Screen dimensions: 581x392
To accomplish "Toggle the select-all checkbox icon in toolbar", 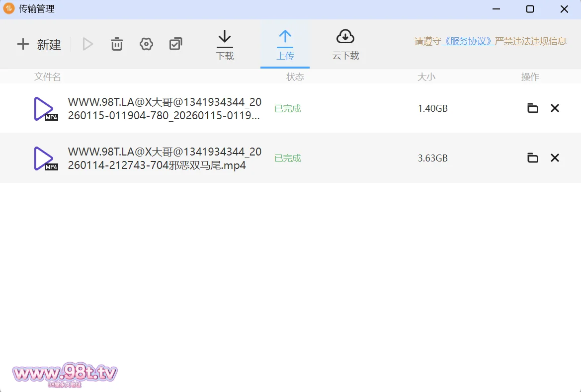I will [175, 44].
